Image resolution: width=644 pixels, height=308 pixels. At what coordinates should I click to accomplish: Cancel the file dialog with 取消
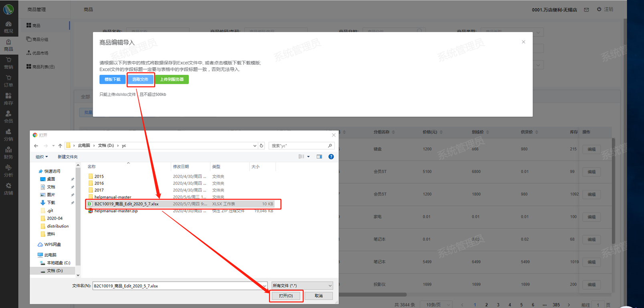[318, 296]
